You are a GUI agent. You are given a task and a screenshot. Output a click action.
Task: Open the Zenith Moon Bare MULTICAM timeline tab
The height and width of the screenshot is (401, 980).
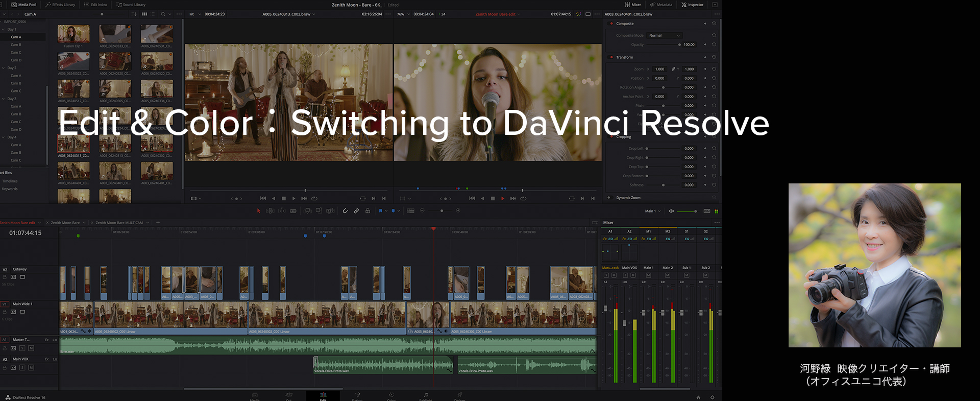pyautogui.click(x=119, y=223)
